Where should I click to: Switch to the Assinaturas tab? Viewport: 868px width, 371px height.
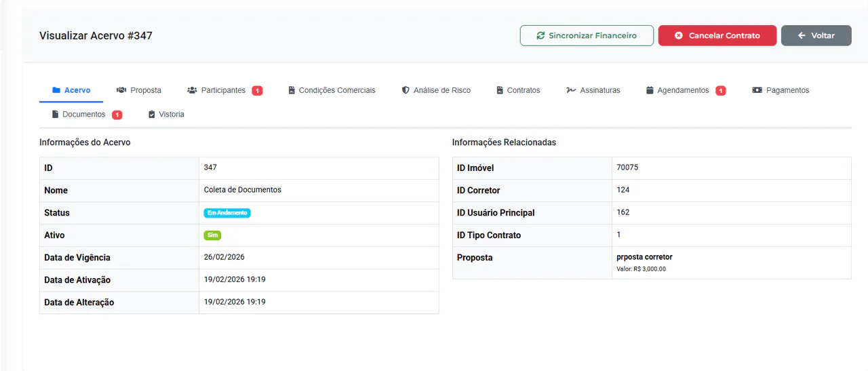[593, 90]
